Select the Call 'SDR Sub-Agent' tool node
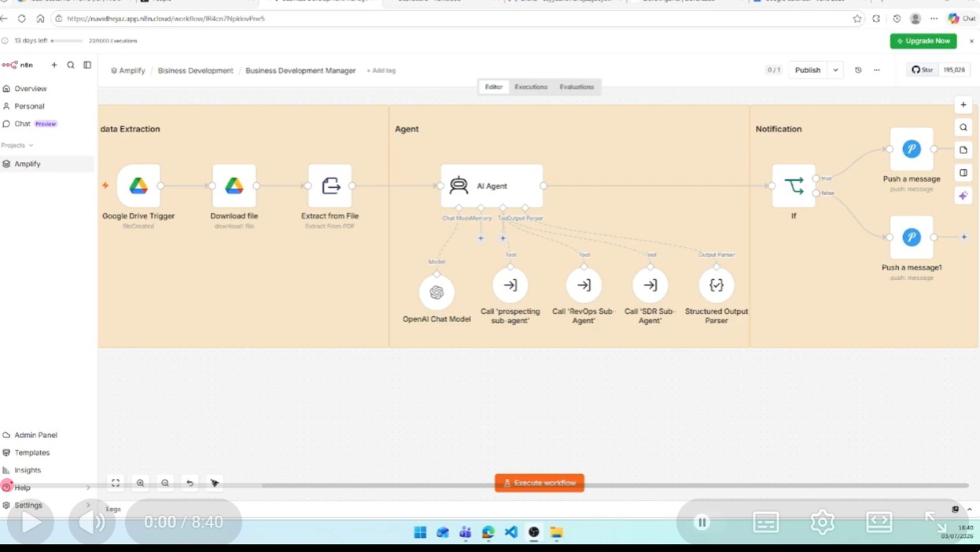 (x=650, y=285)
